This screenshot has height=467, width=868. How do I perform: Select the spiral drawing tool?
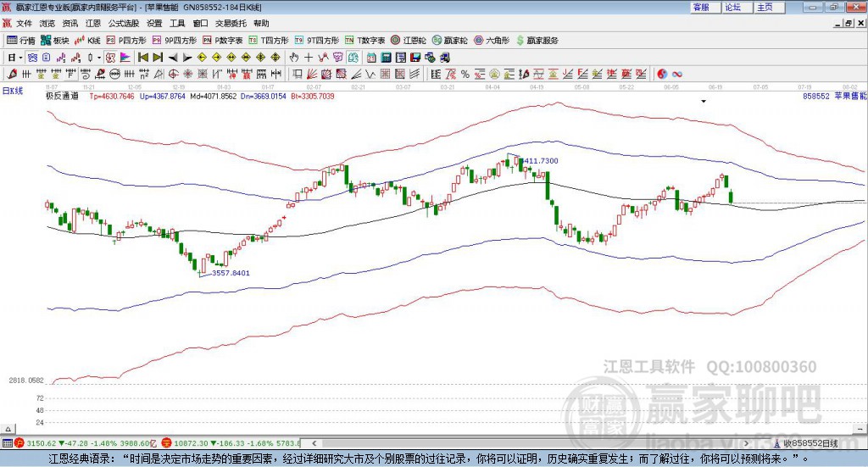click(86, 74)
